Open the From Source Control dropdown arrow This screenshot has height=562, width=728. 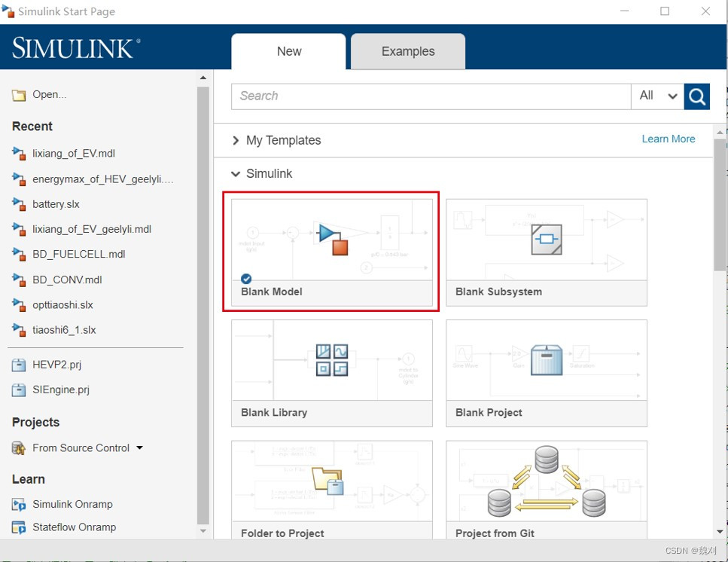pyautogui.click(x=139, y=447)
